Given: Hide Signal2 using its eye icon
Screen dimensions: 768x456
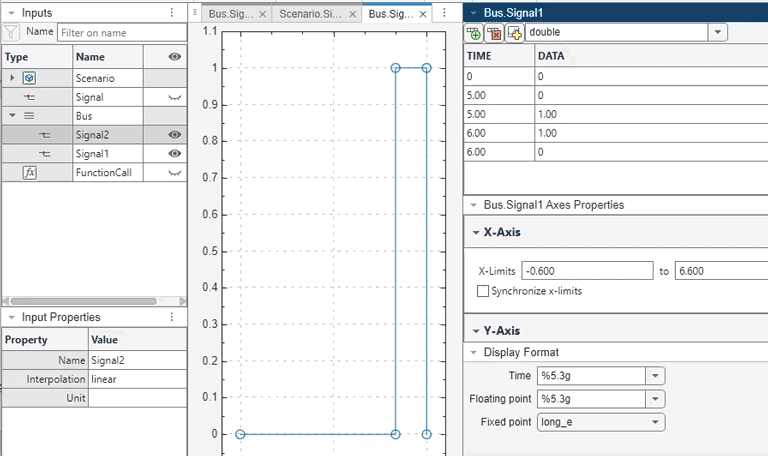Looking at the screenshot, I should pyautogui.click(x=175, y=135).
